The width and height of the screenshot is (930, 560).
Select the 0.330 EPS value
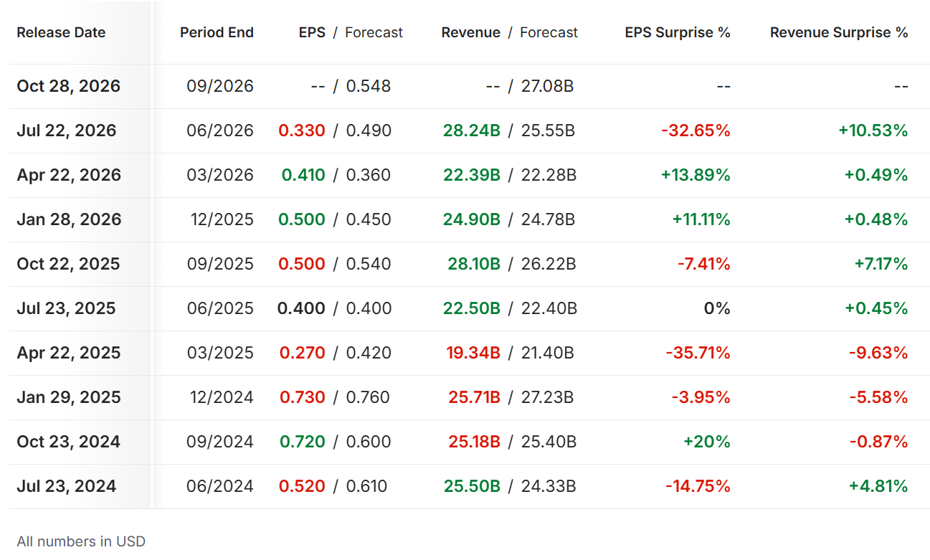click(302, 130)
